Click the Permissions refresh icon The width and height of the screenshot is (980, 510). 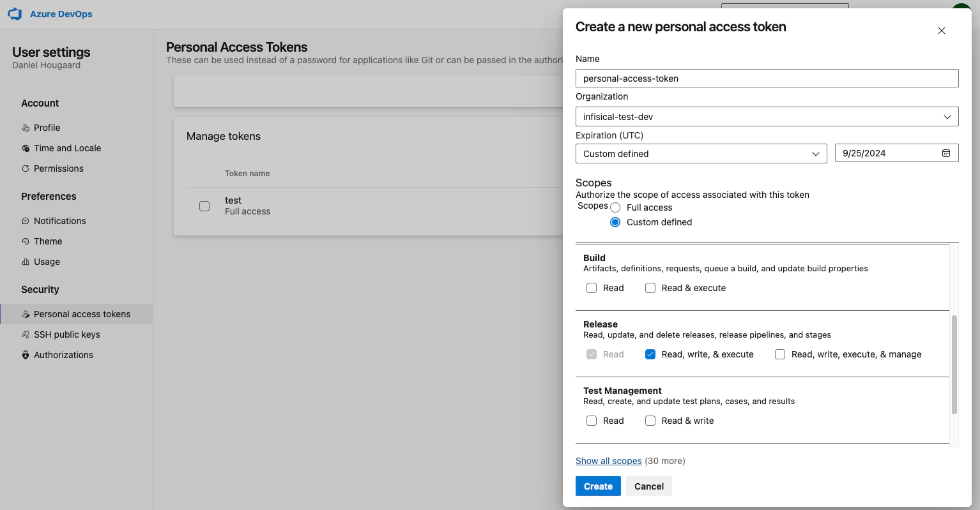click(26, 169)
